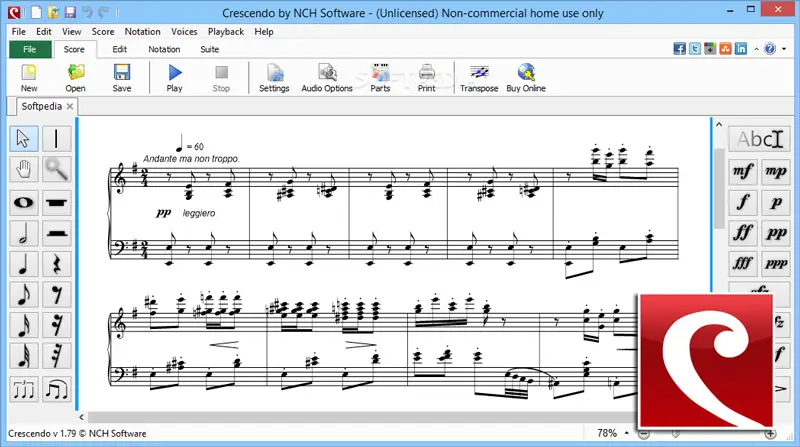Expand the help dropdown arrow at top right
The image size is (800, 447).
(x=785, y=49)
